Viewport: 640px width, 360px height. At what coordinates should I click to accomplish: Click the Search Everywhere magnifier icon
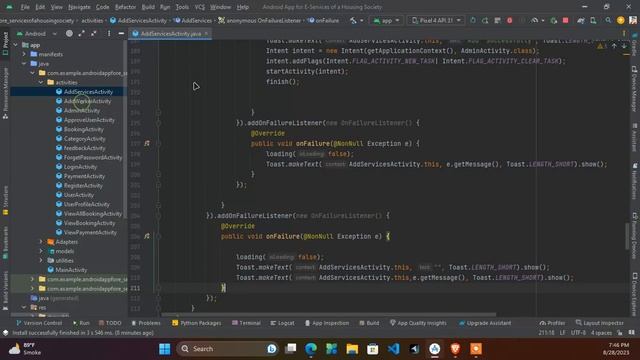click(x=608, y=20)
